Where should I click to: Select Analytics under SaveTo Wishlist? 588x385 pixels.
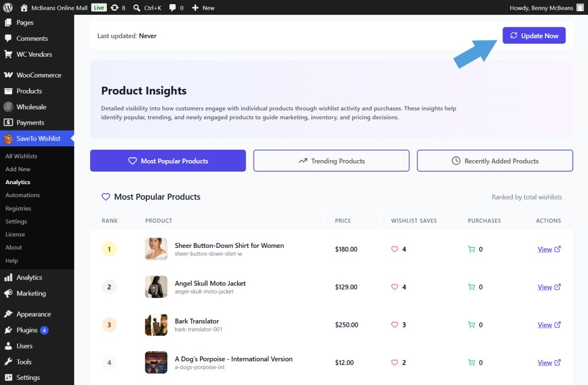pyautogui.click(x=18, y=182)
